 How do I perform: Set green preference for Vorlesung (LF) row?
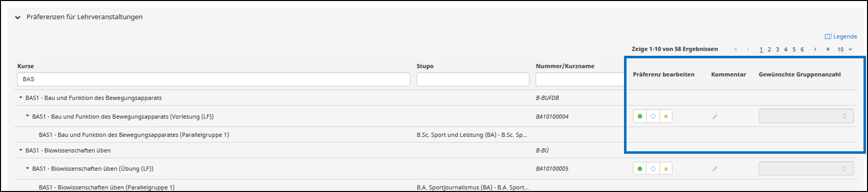(x=640, y=117)
